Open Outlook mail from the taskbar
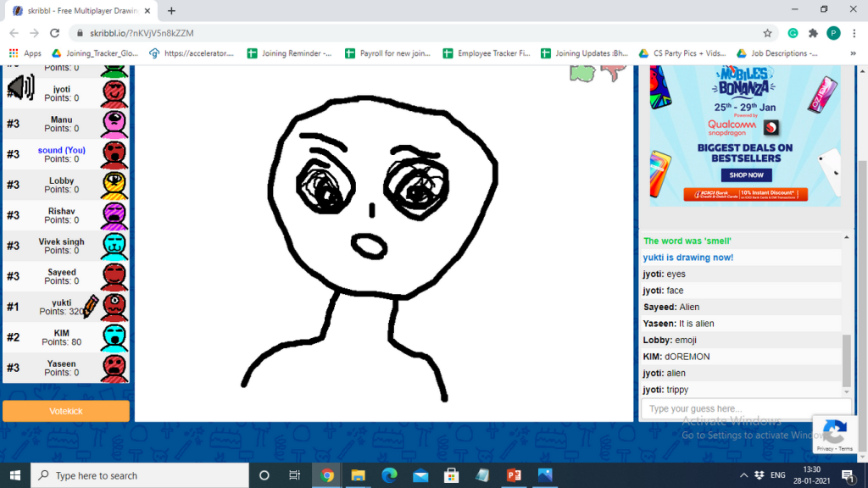This screenshot has height=488, width=868. tap(420, 475)
